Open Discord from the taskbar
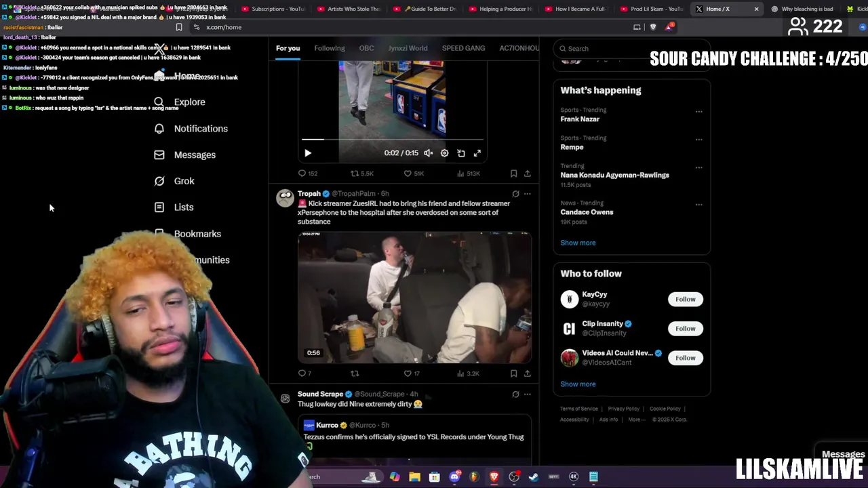The width and height of the screenshot is (868, 488). (454, 476)
